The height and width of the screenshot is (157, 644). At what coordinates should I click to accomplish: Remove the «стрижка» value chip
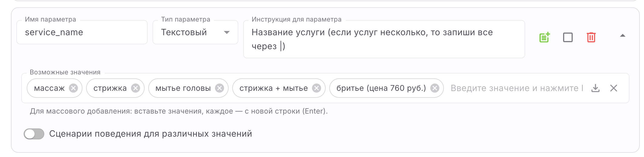point(136,88)
